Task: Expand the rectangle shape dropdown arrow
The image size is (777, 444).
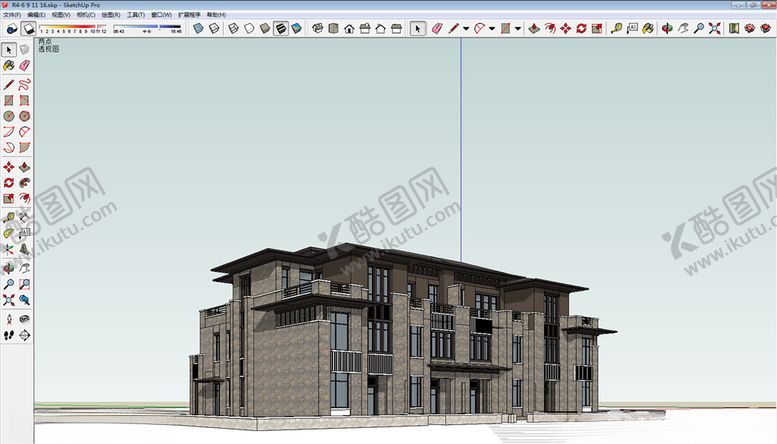Action: click(518, 28)
